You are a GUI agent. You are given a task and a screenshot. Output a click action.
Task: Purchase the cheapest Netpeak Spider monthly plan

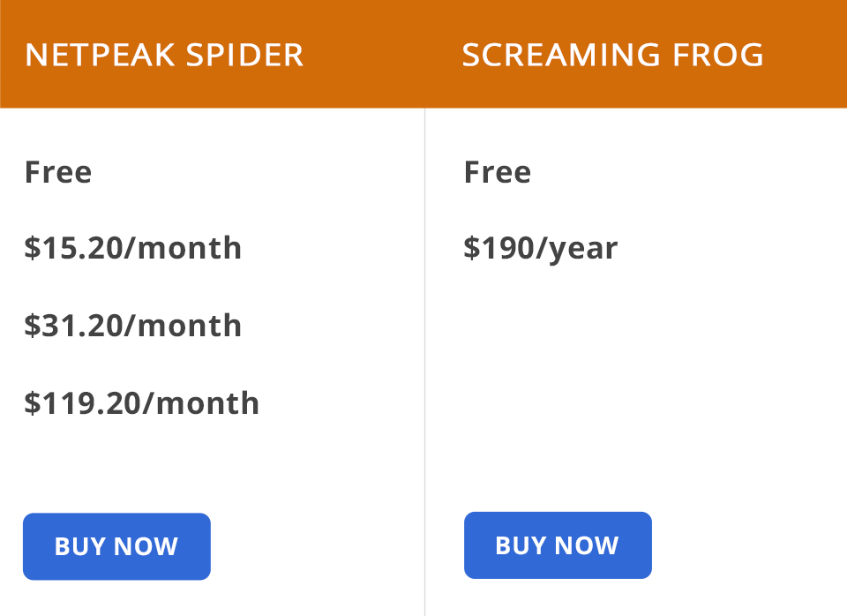[132, 248]
